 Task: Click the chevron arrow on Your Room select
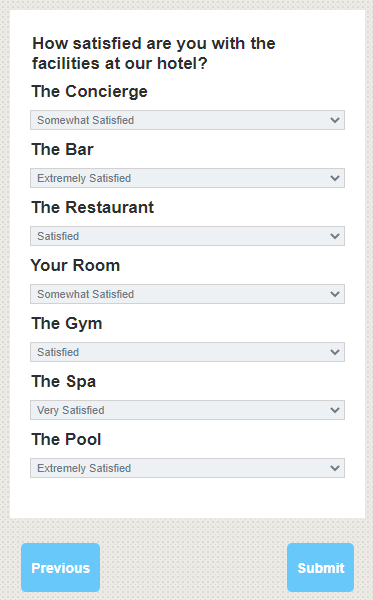click(335, 294)
